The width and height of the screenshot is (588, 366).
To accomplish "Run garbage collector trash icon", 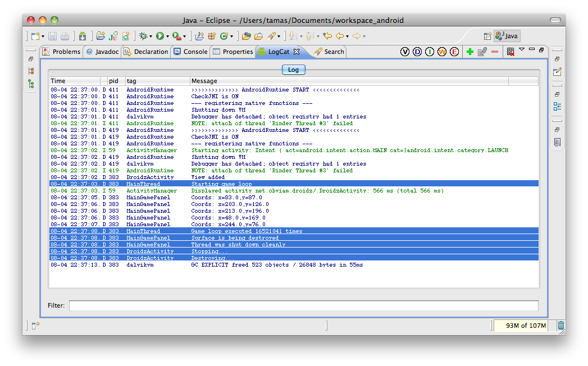I will 560,326.
